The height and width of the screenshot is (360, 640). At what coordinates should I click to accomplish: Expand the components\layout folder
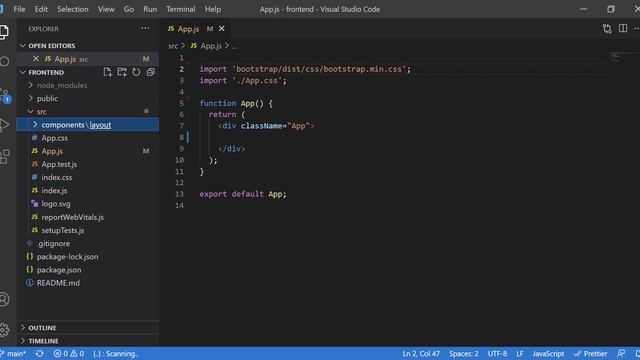pyautogui.click(x=87, y=124)
